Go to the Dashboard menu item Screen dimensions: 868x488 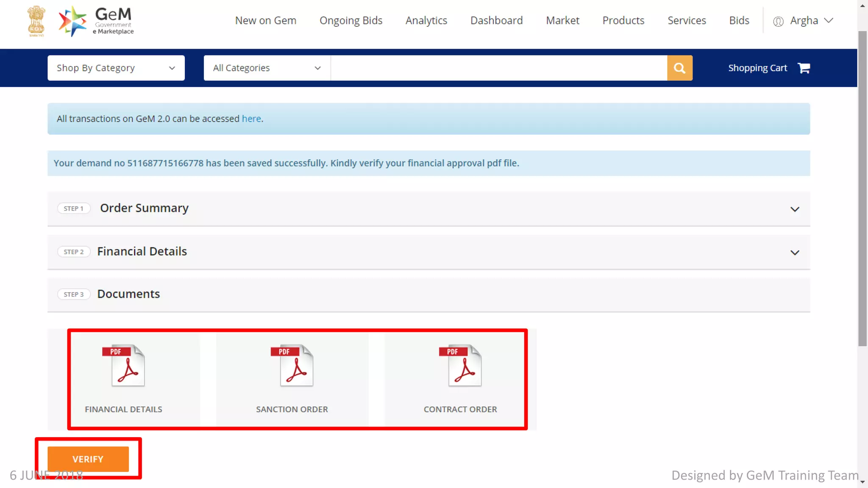496,20
